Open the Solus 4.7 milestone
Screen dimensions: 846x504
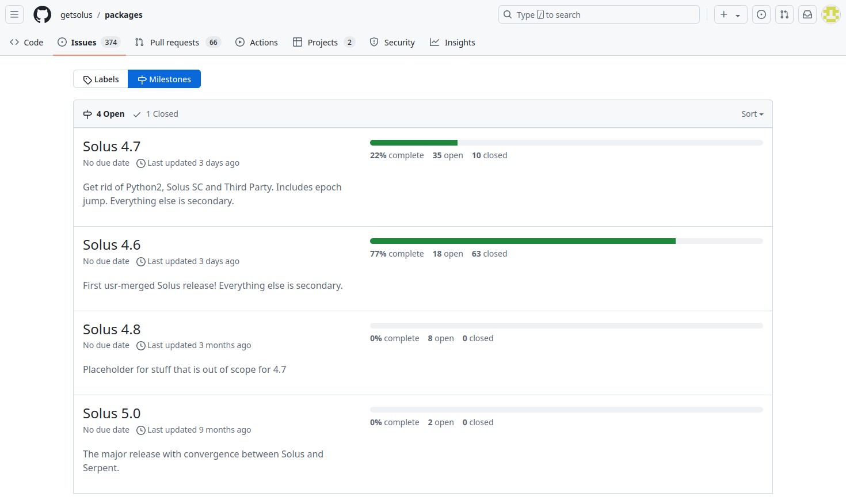click(112, 146)
